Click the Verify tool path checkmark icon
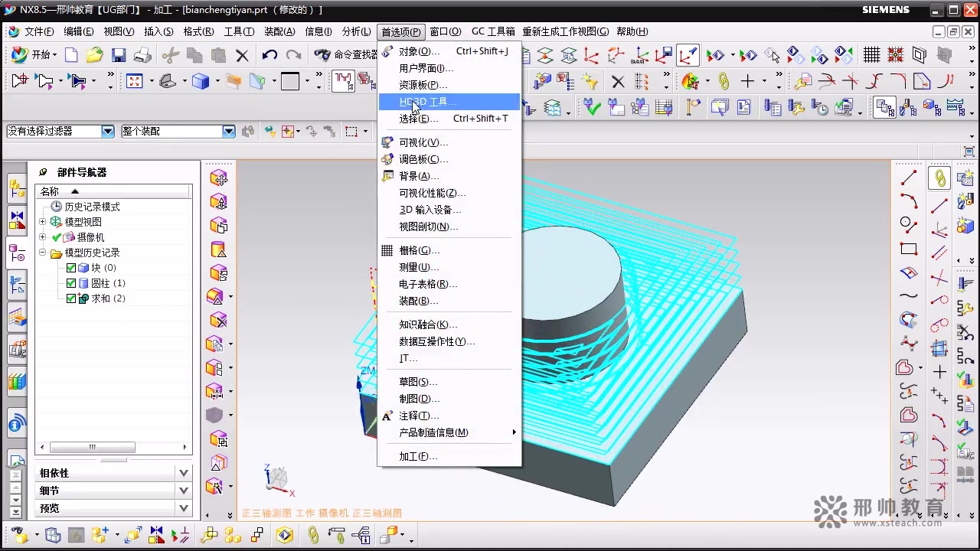This screenshot has width=980, height=551. click(592, 107)
